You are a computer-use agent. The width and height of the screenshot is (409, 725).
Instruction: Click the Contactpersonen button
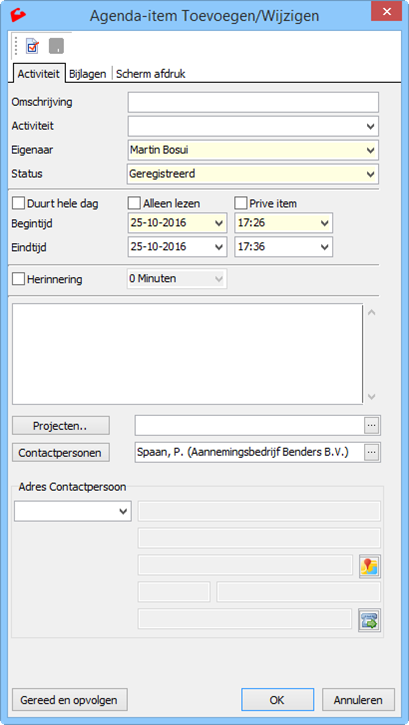tap(61, 453)
